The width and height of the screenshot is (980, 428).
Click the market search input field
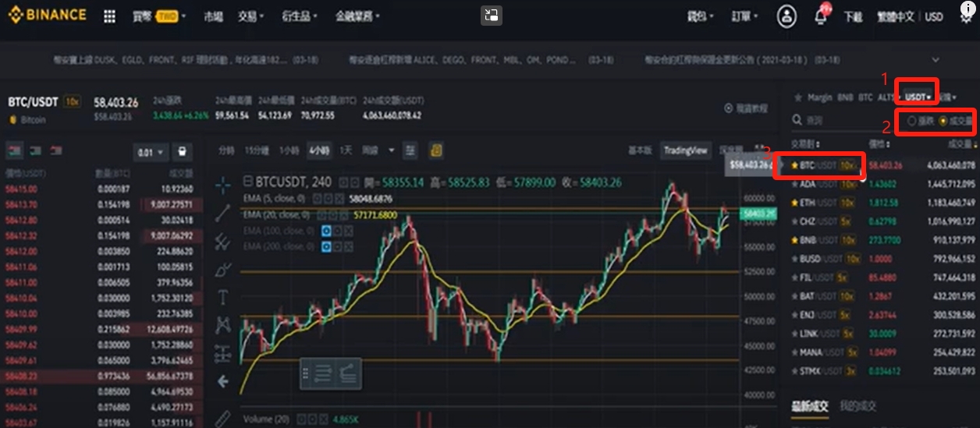tap(847, 120)
